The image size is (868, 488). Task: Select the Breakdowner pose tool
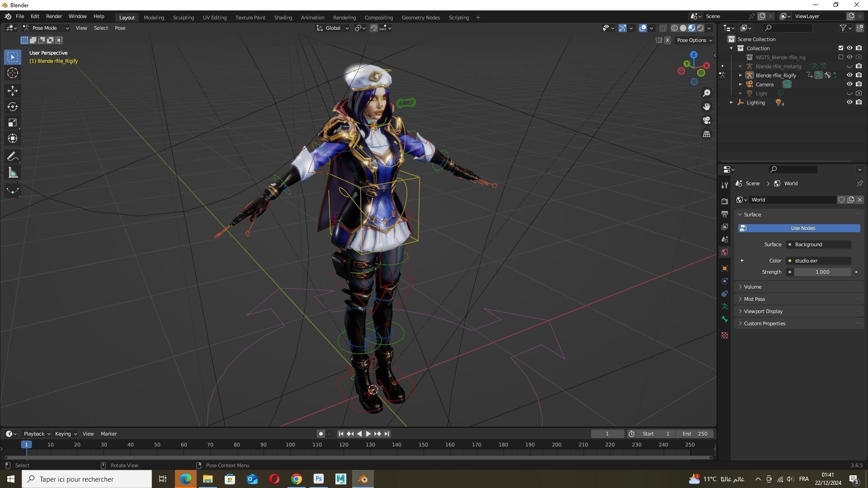(13, 191)
